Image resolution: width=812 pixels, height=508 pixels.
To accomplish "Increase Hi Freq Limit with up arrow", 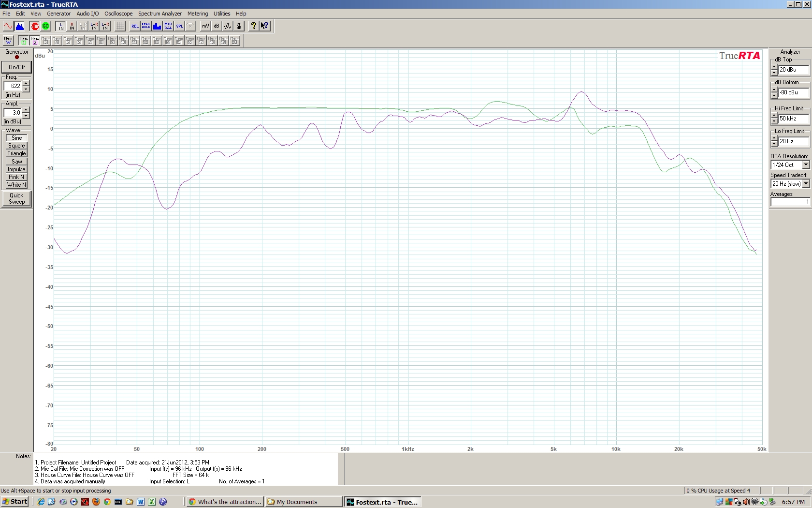I will point(774,116).
